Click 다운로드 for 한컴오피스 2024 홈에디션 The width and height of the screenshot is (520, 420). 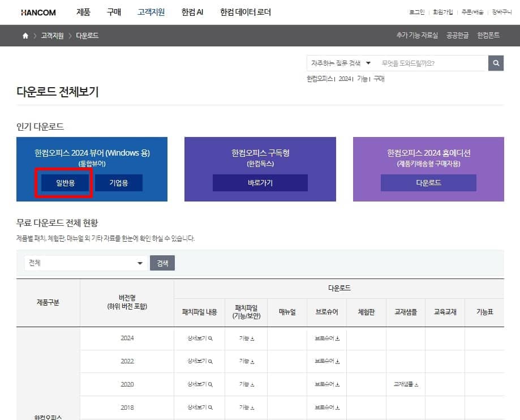[428, 183]
